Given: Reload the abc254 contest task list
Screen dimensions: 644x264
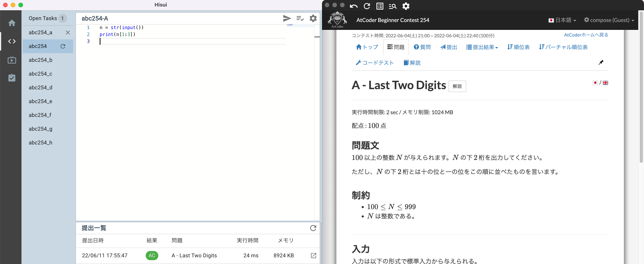Looking at the screenshot, I should click(63, 46).
